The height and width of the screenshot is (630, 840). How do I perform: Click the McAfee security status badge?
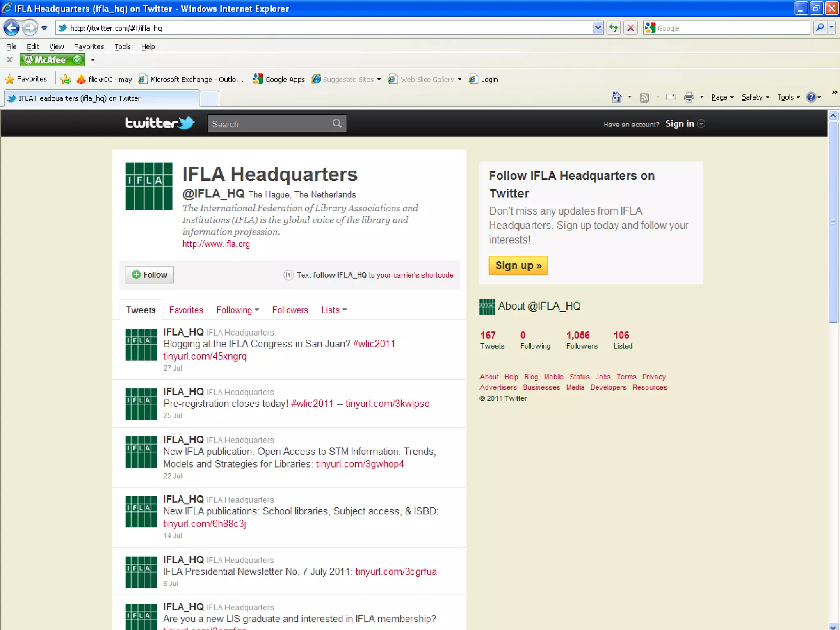point(52,60)
